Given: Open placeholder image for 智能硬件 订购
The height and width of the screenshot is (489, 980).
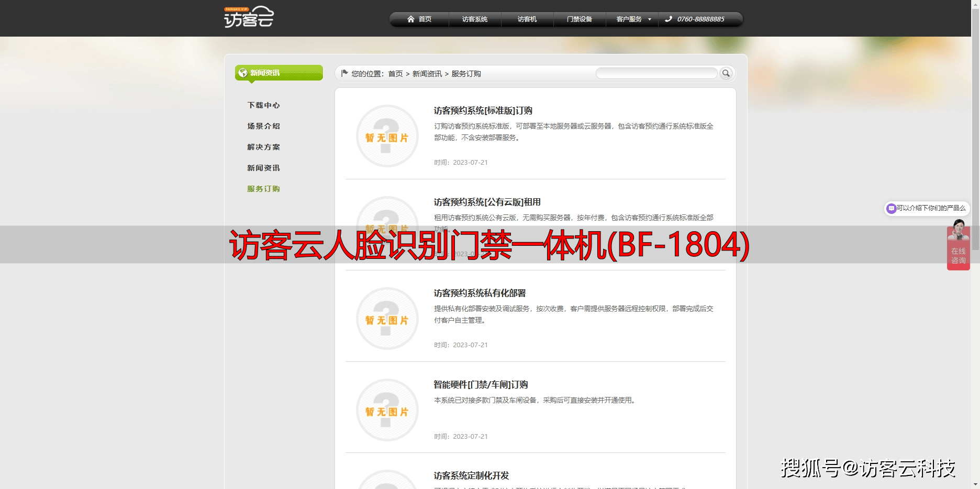Looking at the screenshot, I should [387, 410].
